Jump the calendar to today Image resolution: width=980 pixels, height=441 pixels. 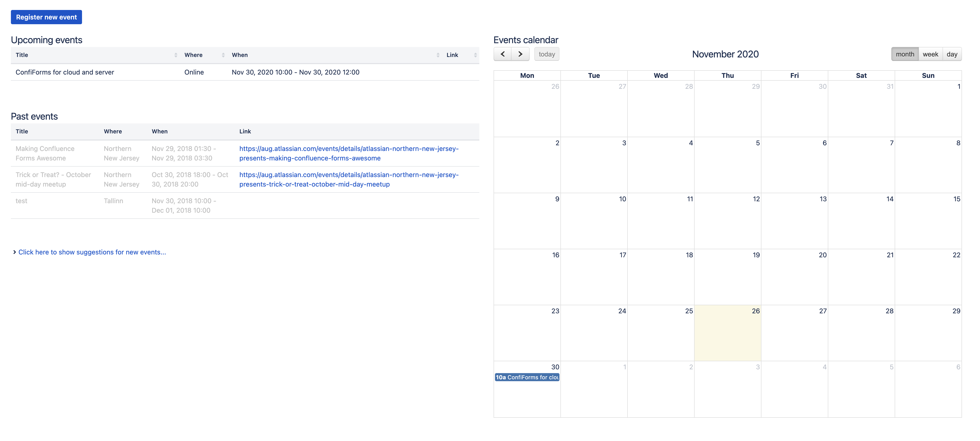546,54
